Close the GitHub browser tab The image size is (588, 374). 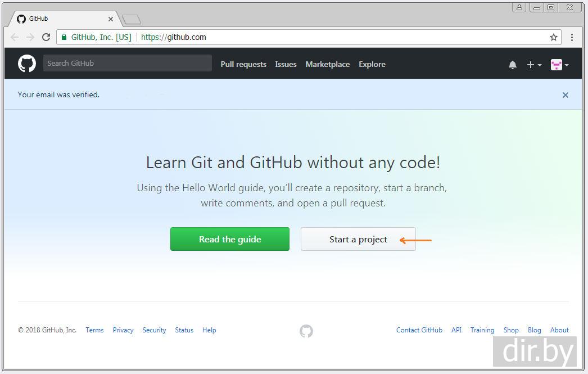[x=110, y=19]
